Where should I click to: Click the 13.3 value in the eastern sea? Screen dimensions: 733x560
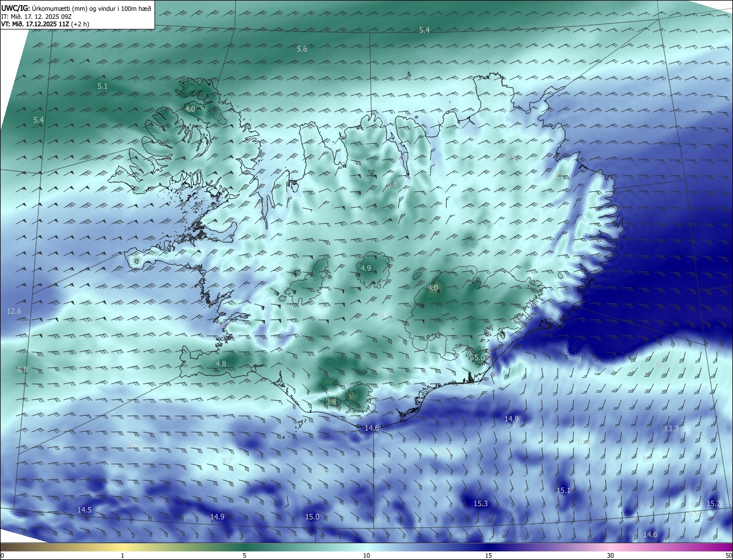(x=671, y=429)
